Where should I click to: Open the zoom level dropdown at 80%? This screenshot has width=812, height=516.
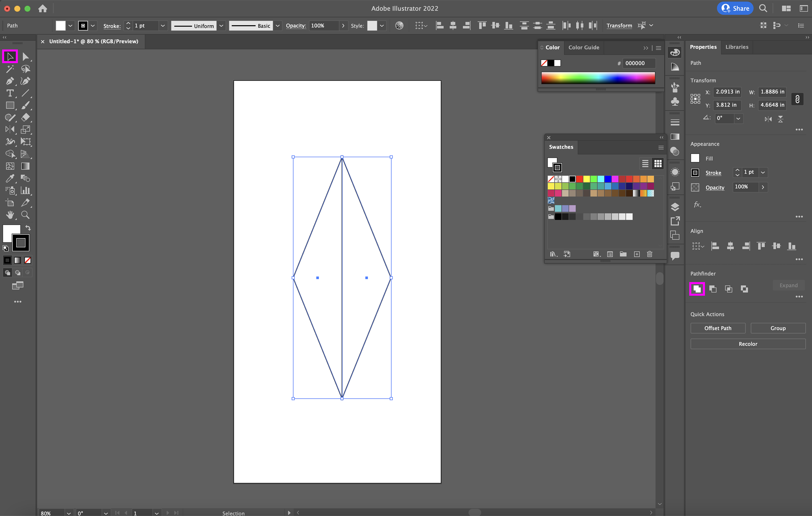point(68,513)
